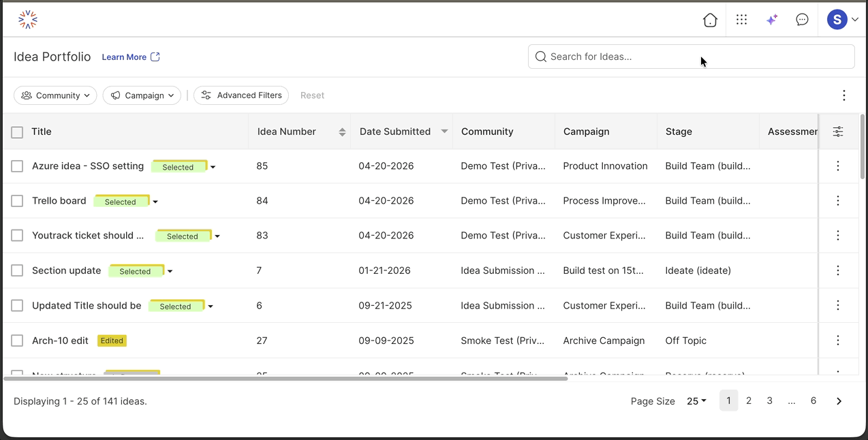Check the Arch-10 edit row
Viewport: 868px width, 440px height.
tap(17, 341)
